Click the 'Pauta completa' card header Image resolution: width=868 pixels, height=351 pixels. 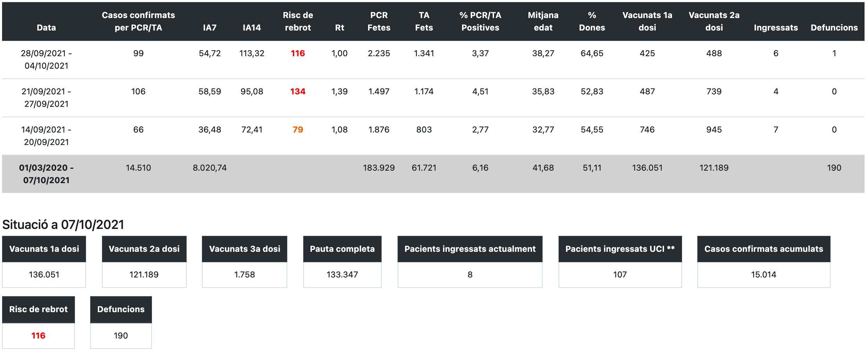(x=342, y=249)
